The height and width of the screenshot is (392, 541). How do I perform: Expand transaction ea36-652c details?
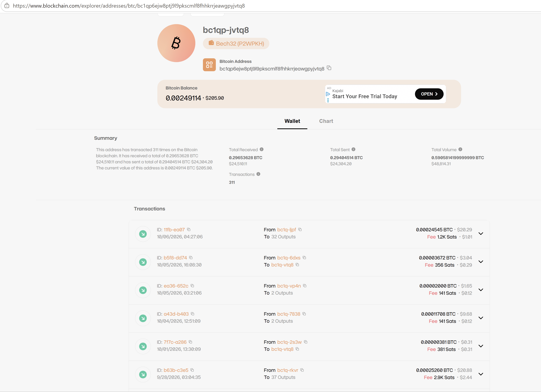pyautogui.click(x=481, y=290)
